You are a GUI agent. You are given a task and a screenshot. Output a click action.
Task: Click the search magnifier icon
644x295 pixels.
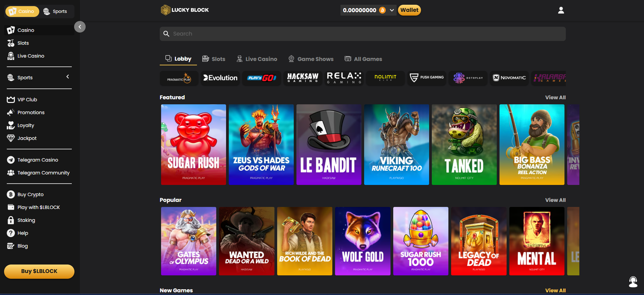click(x=166, y=34)
